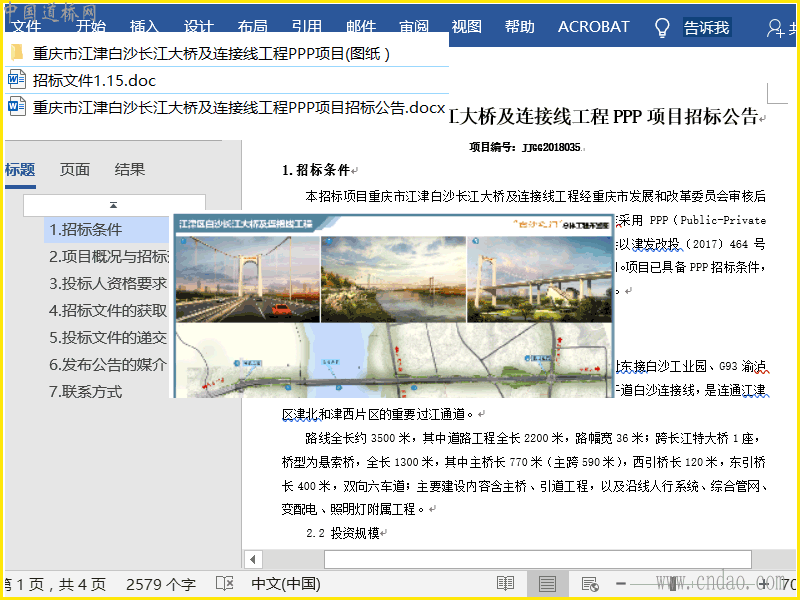Click the 告诉我 search box

(x=707, y=28)
